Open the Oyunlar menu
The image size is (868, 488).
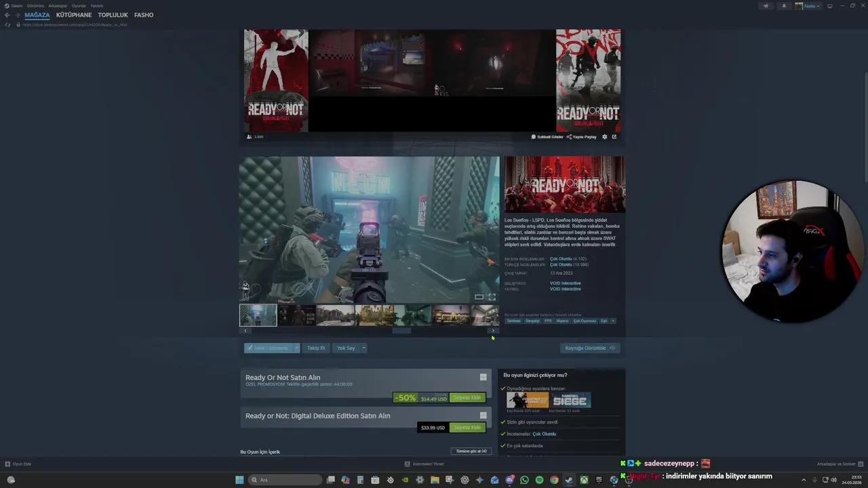coord(79,5)
